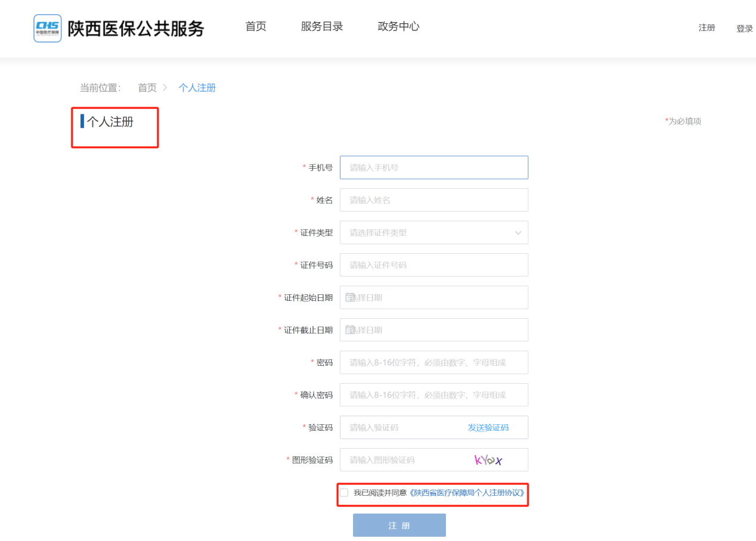This screenshot has width=756, height=541.
Task: Refresh the graphic captcha image
Action: (488, 460)
